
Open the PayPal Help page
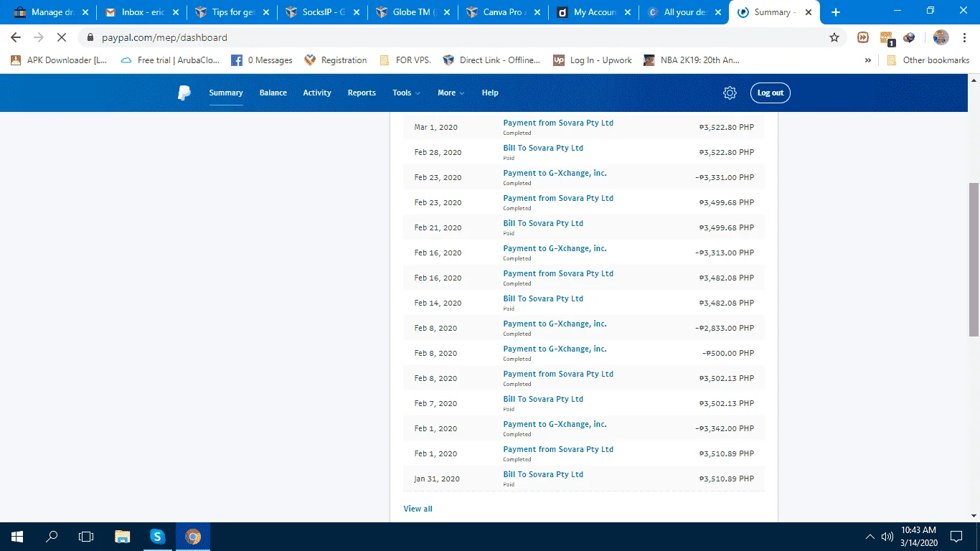(x=490, y=93)
